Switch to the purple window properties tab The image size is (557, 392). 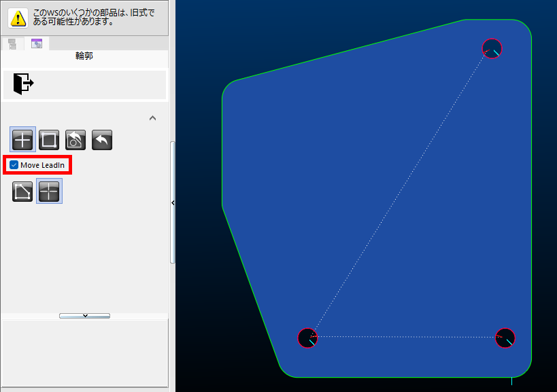37,43
